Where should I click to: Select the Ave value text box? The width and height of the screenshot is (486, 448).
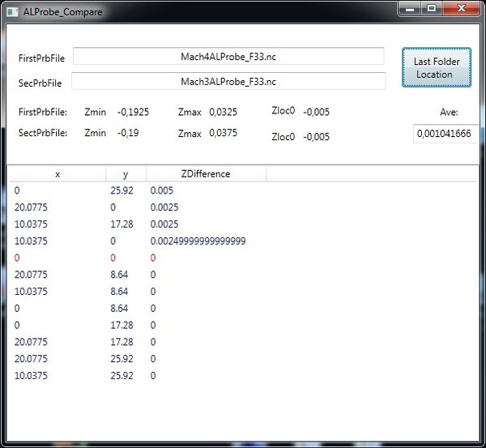click(x=446, y=134)
